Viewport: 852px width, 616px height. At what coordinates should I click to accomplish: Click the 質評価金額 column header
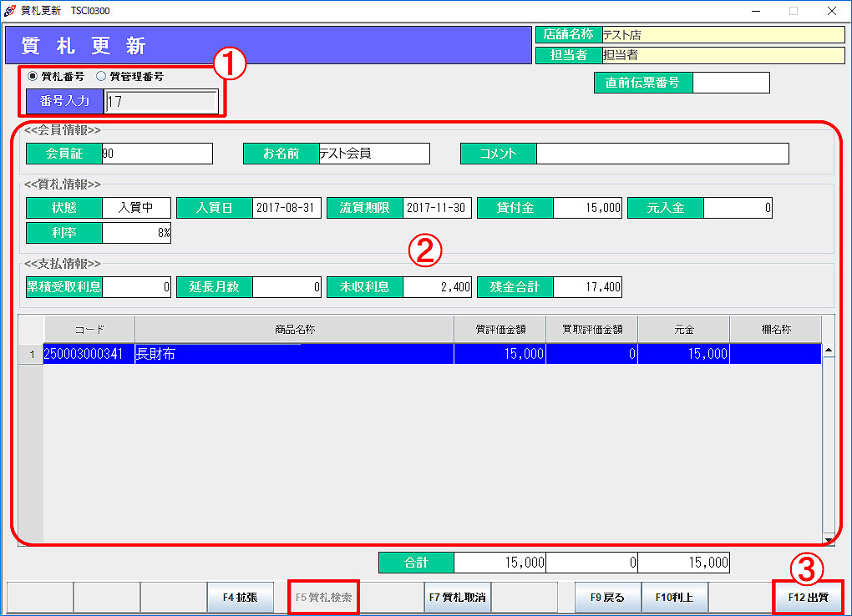tap(500, 329)
